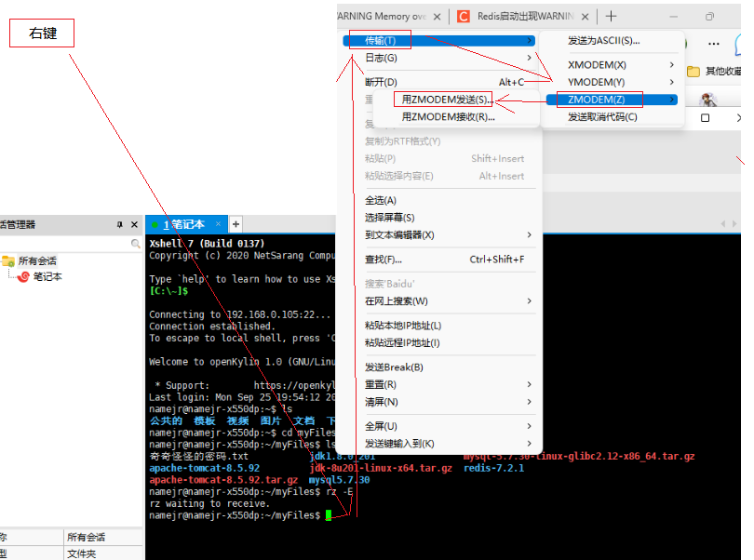Click terminal cursor at last prompt
Image resolution: width=754 pixels, height=560 pixels.
point(329,515)
